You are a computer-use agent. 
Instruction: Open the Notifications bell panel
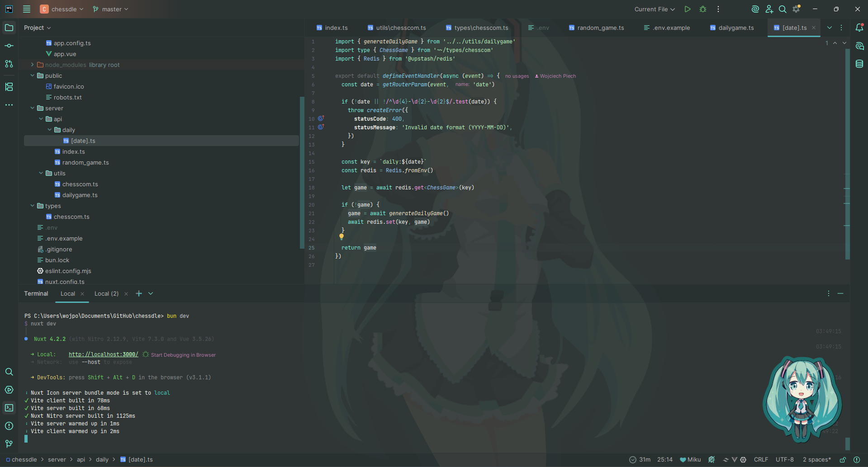pos(859,28)
